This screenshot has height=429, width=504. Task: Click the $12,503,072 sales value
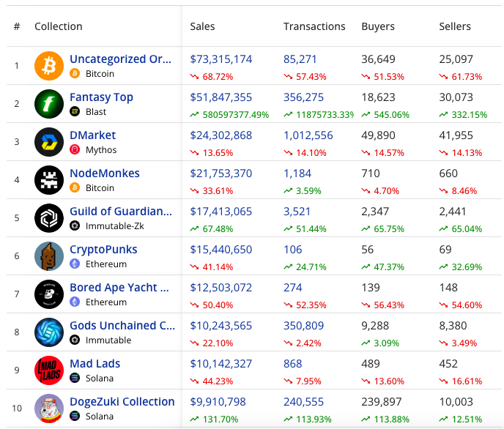pyautogui.click(x=220, y=288)
